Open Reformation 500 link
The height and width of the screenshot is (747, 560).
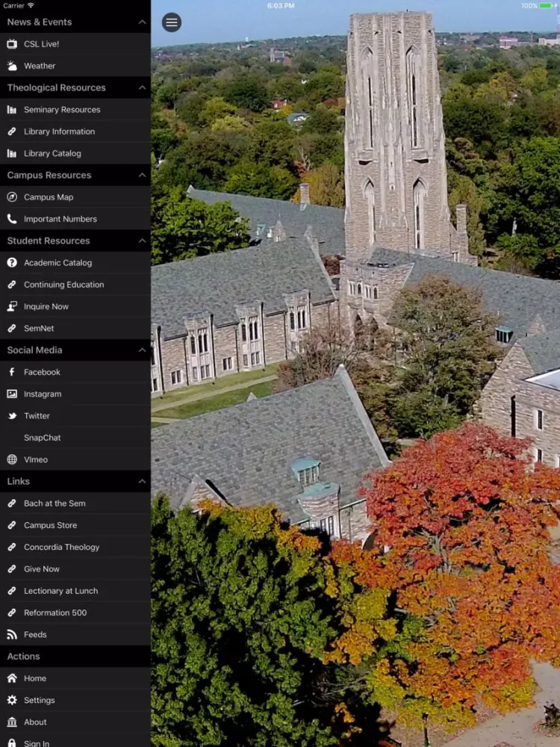pyautogui.click(x=75, y=613)
